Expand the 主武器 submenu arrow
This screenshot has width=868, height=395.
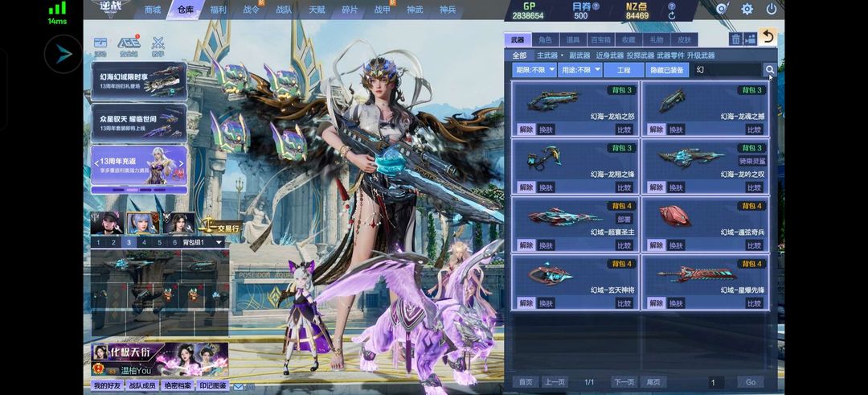(561, 56)
